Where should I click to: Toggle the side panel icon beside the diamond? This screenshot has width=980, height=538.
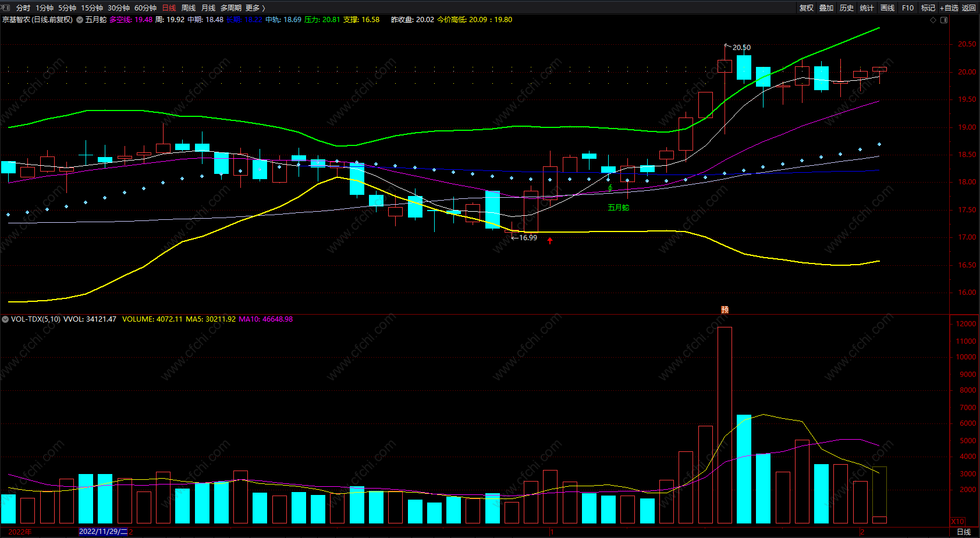point(944,20)
